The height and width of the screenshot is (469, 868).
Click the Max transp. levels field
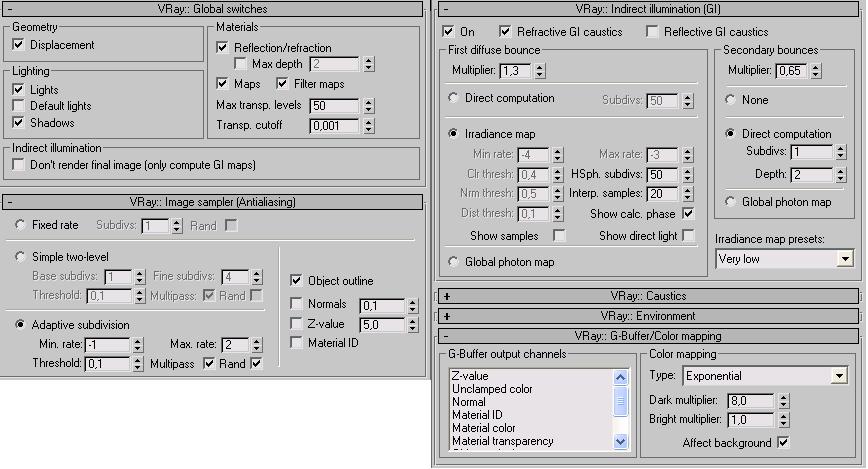334,106
